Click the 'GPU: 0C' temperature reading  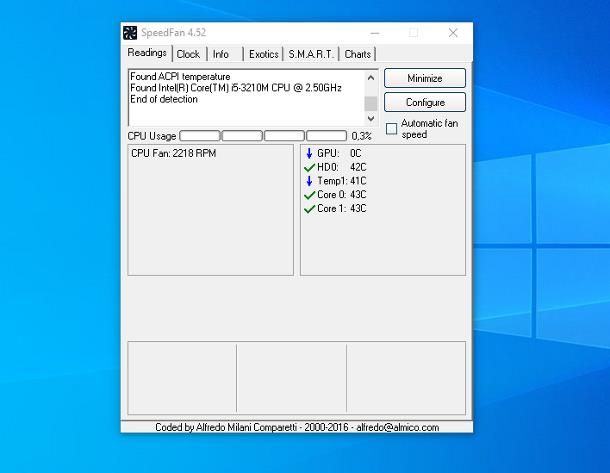click(339, 153)
